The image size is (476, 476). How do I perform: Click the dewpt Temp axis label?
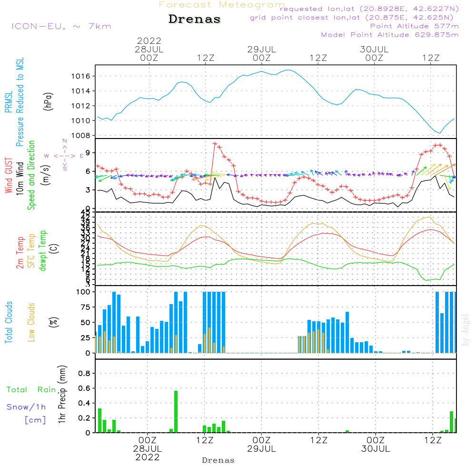tap(43, 251)
